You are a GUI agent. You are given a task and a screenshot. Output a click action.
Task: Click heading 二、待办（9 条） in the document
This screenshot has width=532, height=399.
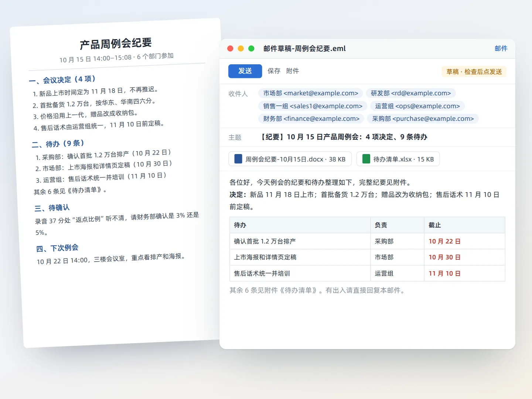tap(58, 143)
